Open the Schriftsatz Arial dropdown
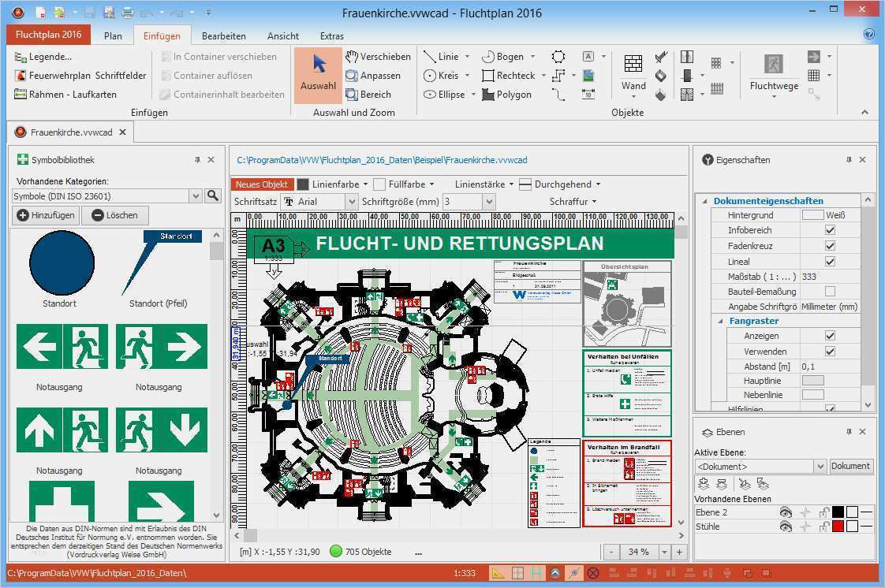Screen dimensions: 885x588 click(352, 201)
